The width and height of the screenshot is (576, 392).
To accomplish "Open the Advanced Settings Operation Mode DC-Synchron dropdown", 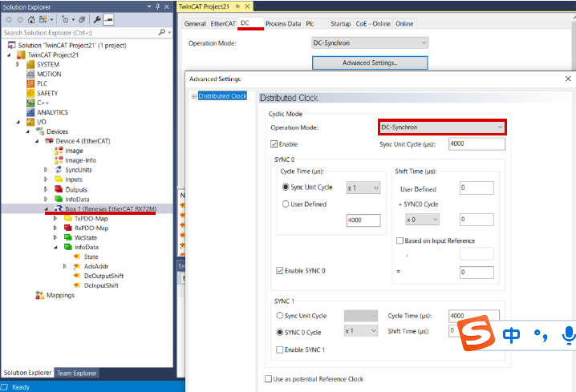I will click(442, 127).
